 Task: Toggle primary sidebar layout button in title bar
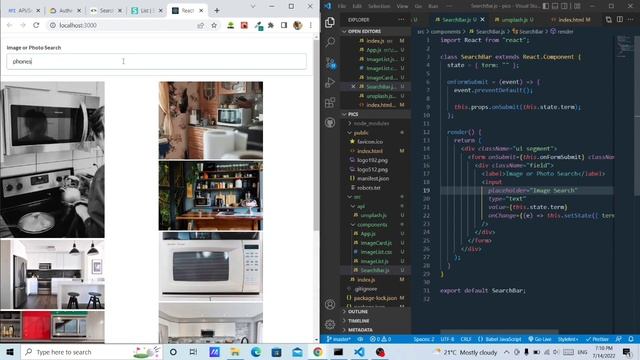tap(546, 6)
